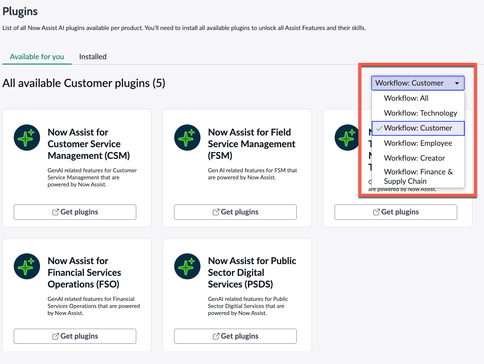This screenshot has width=484, height=364.
Task: Click the external link icon in FSO Get plugins button
Action: pos(55,336)
